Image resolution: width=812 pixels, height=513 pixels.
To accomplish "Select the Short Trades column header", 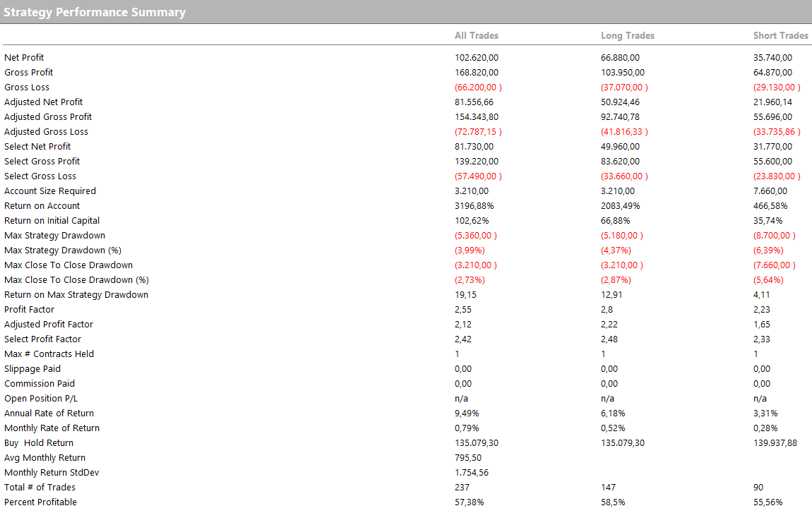I will coord(780,35).
